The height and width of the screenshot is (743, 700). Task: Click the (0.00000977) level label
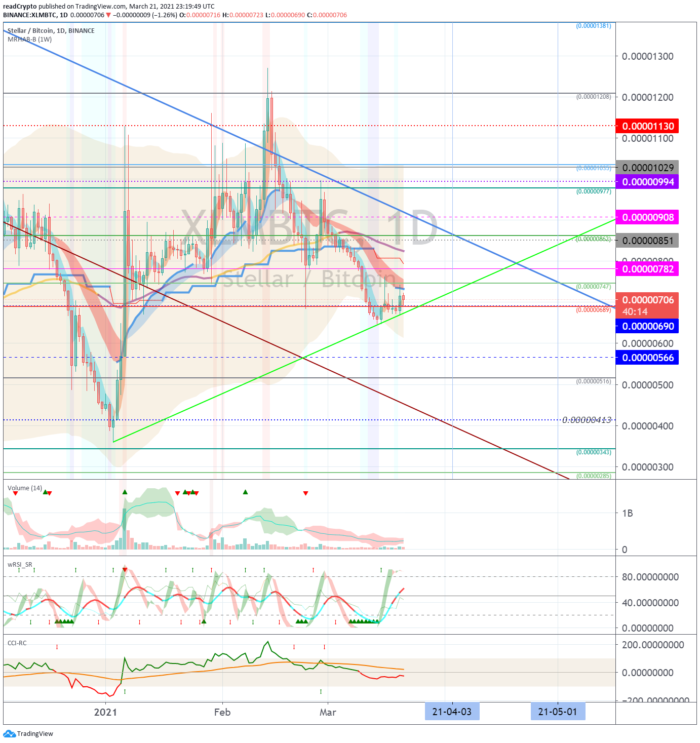click(x=594, y=191)
